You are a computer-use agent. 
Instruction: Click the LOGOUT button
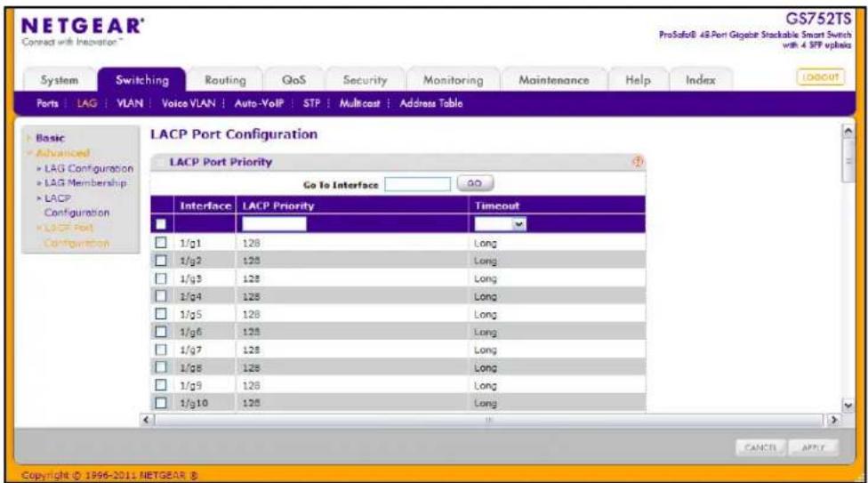(x=820, y=77)
